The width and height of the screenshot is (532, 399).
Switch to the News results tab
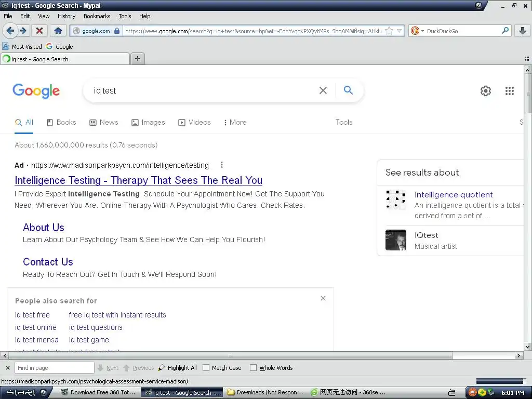coord(104,123)
